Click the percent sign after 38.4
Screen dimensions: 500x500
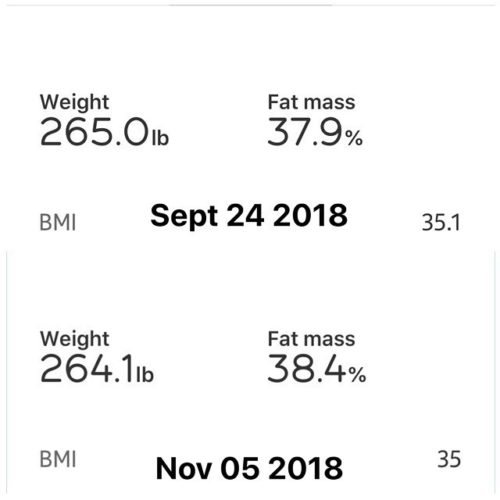[358, 374]
